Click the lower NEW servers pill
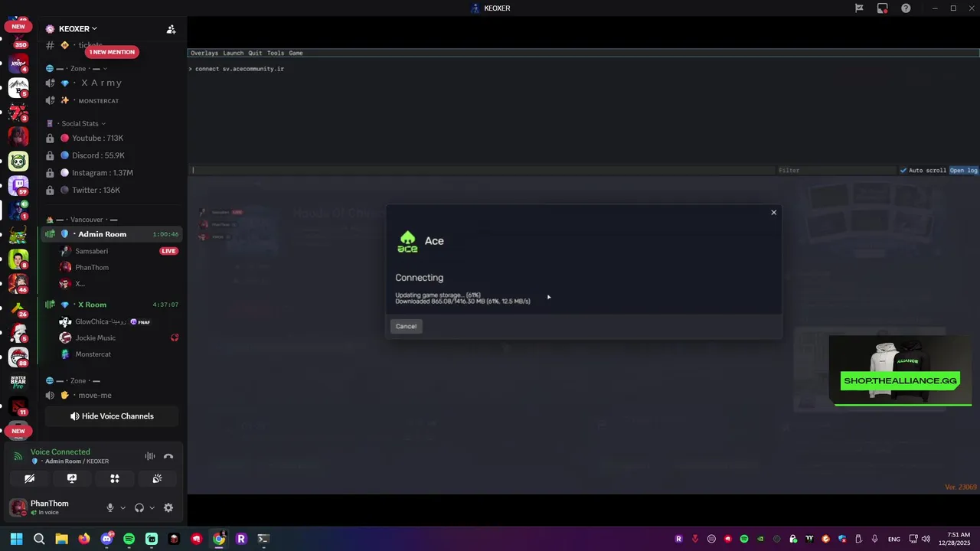 point(18,431)
